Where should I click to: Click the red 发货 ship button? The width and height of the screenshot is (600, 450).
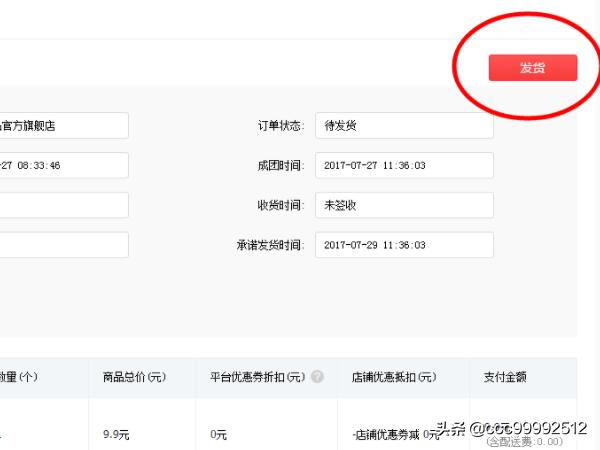[x=533, y=68]
